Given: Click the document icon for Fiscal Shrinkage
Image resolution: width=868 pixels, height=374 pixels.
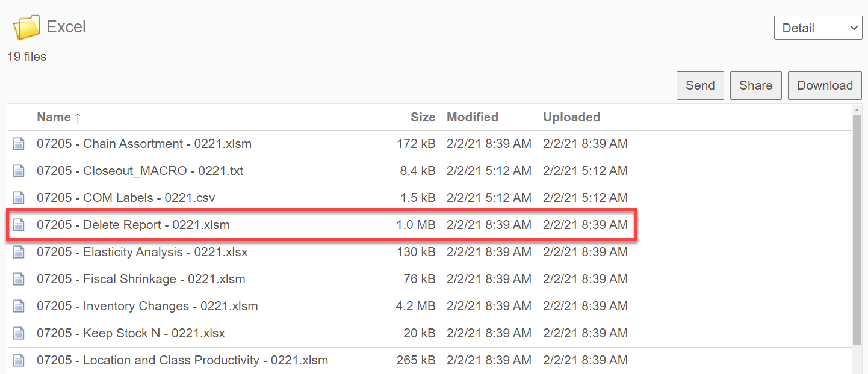Looking at the screenshot, I should tap(19, 279).
